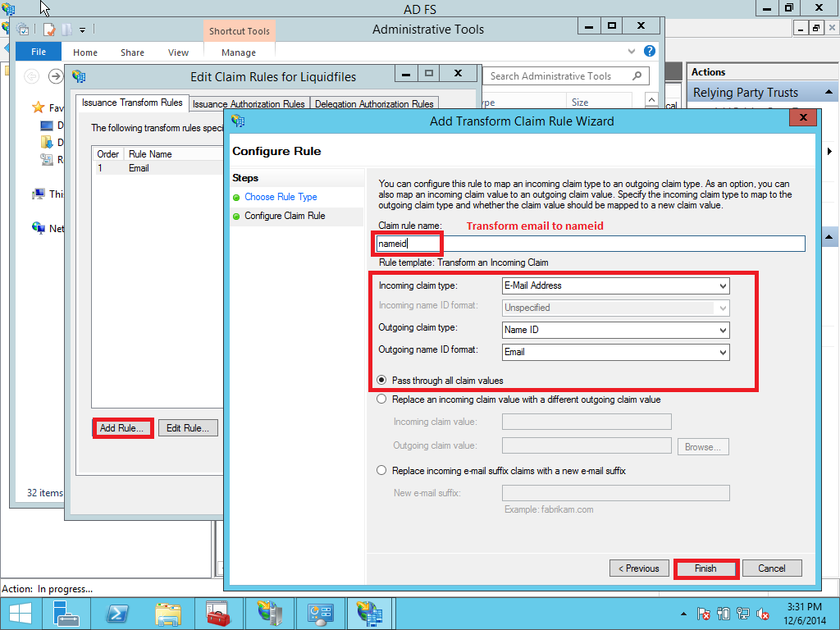
Task: Select the Pass through all claim values option
Action: coord(381,379)
